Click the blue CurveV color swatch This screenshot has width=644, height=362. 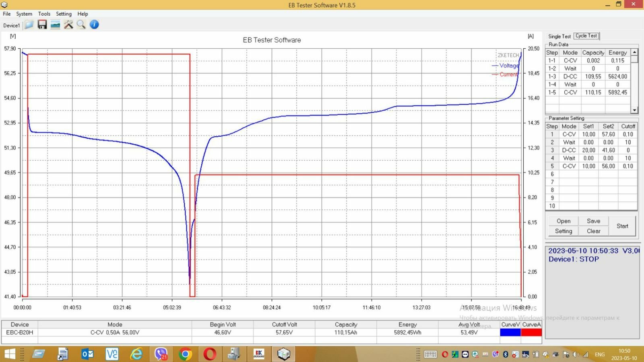(510, 333)
